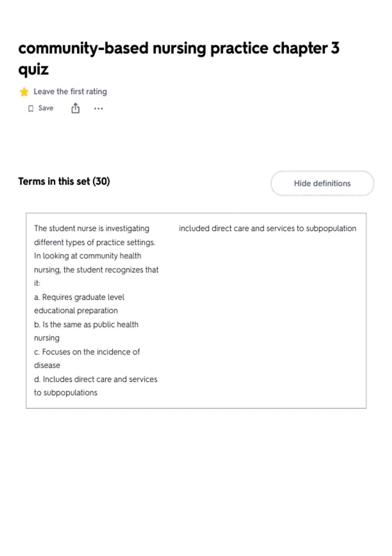This screenshot has width=392, height=556.
Task: Click the Hide definitions button
Action: (x=322, y=183)
